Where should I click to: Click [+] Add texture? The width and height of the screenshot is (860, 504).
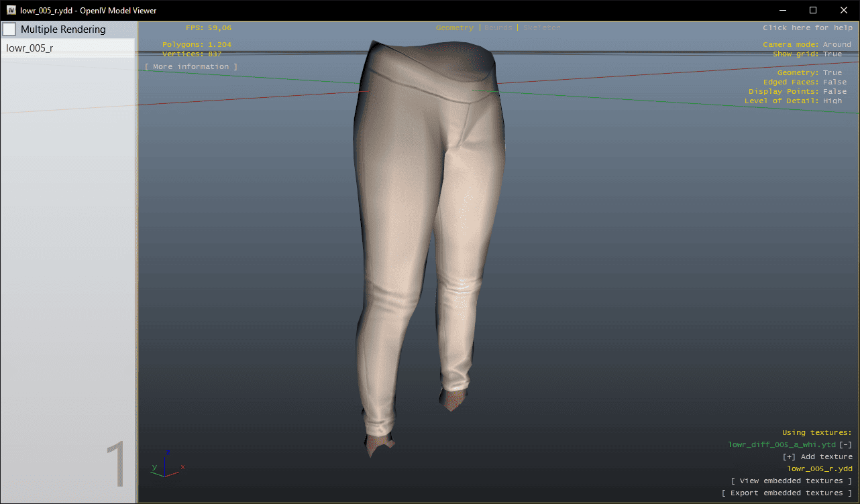pos(817,457)
